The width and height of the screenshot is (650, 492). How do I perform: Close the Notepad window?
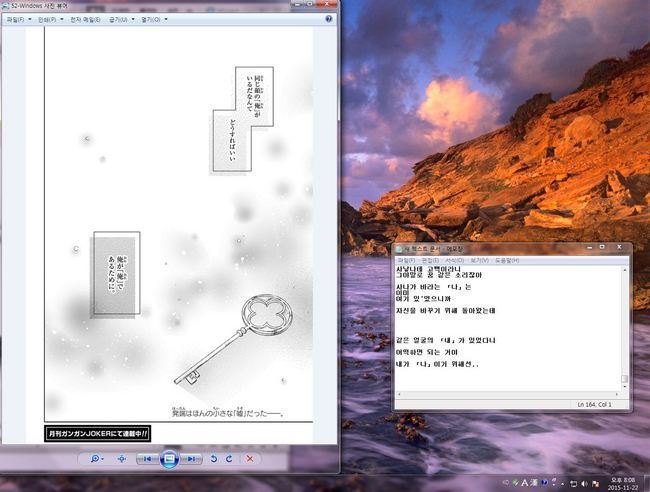[x=619, y=247]
